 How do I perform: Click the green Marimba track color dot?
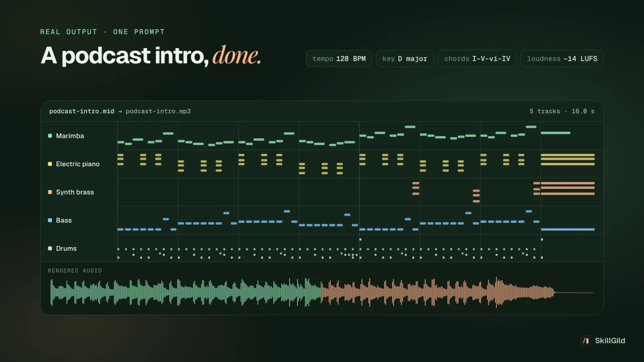[50, 136]
